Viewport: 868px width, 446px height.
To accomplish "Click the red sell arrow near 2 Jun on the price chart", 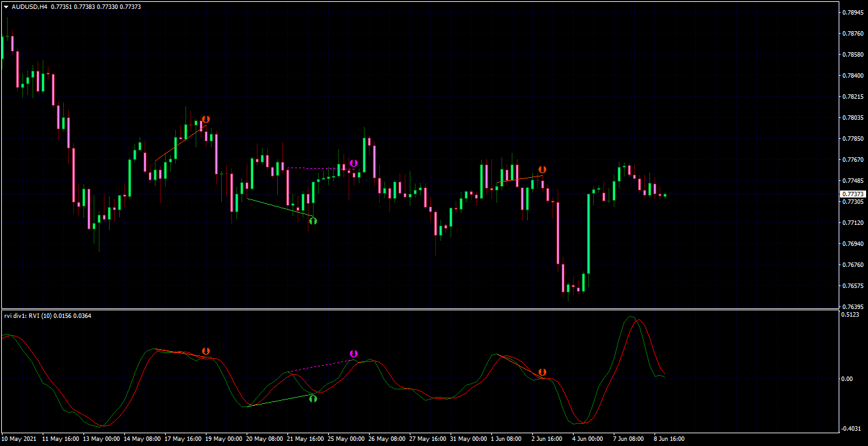I will (542, 169).
